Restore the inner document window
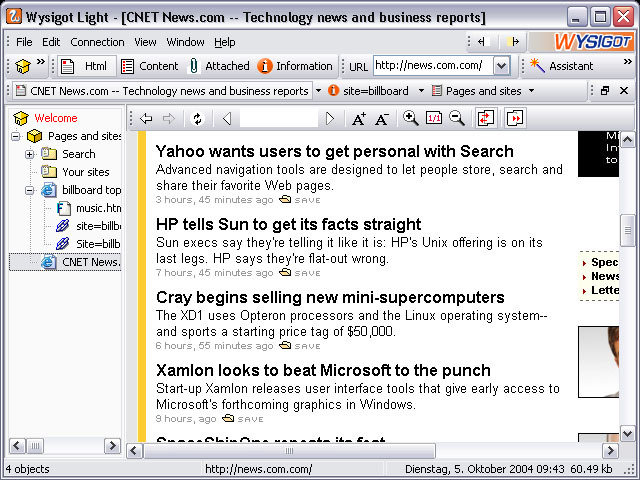640x480 pixels. point(605,91)
